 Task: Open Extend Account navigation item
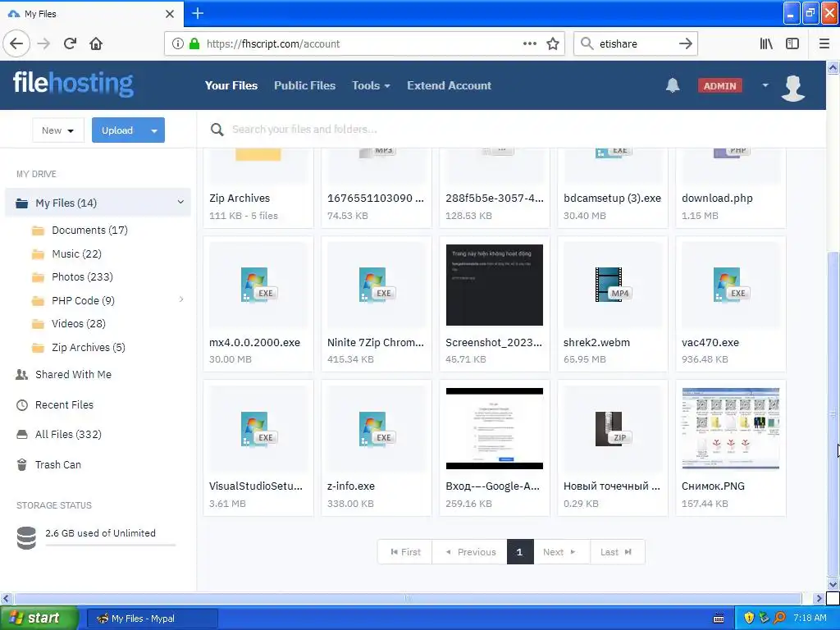[x=449, y=85]
